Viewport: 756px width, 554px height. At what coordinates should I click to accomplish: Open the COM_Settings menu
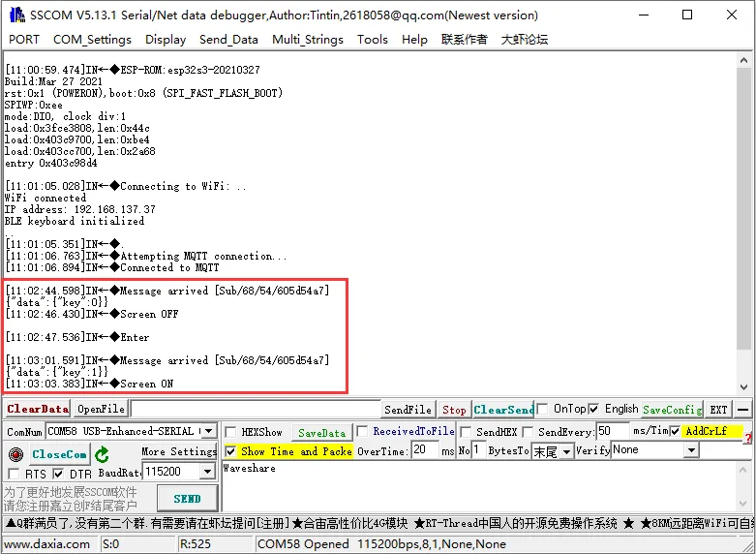point(92,40)
